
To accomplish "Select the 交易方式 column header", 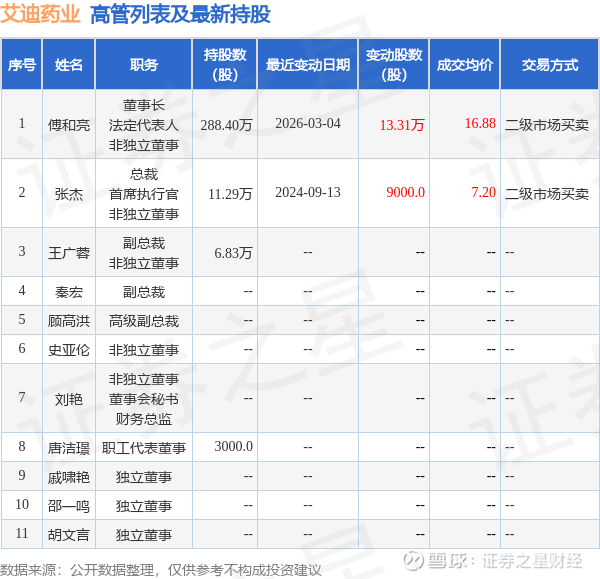I will pos(550,65).
